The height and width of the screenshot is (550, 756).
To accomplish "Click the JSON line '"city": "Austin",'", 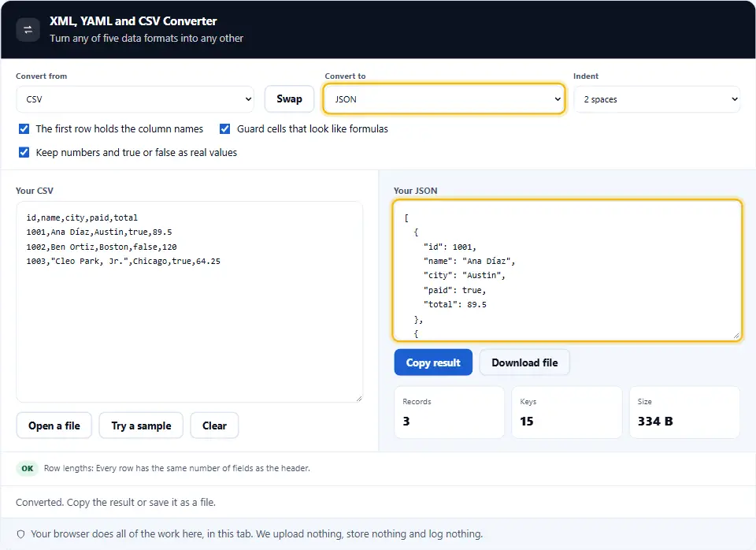I will [x=465, y=275].
